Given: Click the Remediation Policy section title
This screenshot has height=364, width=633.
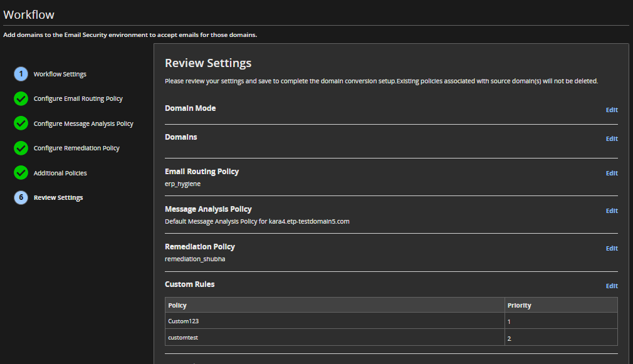Looking at the screenshot, I should click(200, 247).
